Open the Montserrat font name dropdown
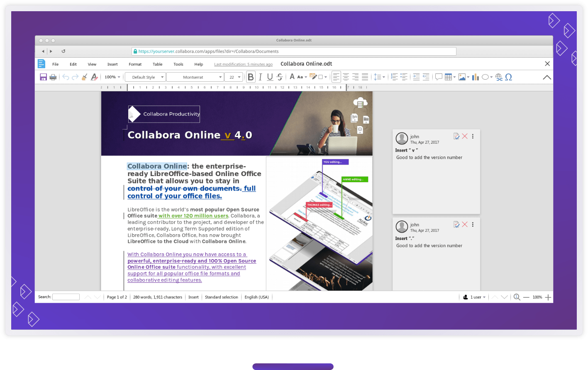 pyautogui.click(x=195, y=77)
